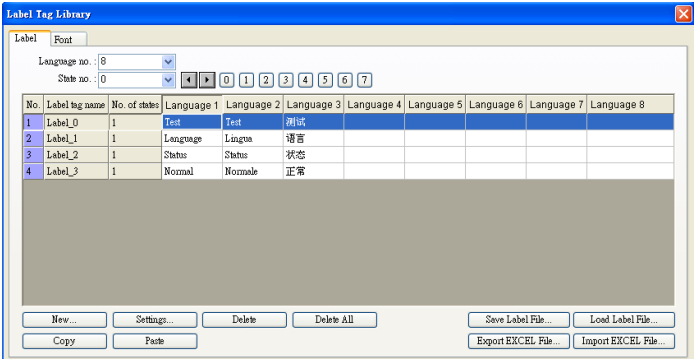695x363 pixels.
Task: Select row number 4 header
Action: pos(33,172)
